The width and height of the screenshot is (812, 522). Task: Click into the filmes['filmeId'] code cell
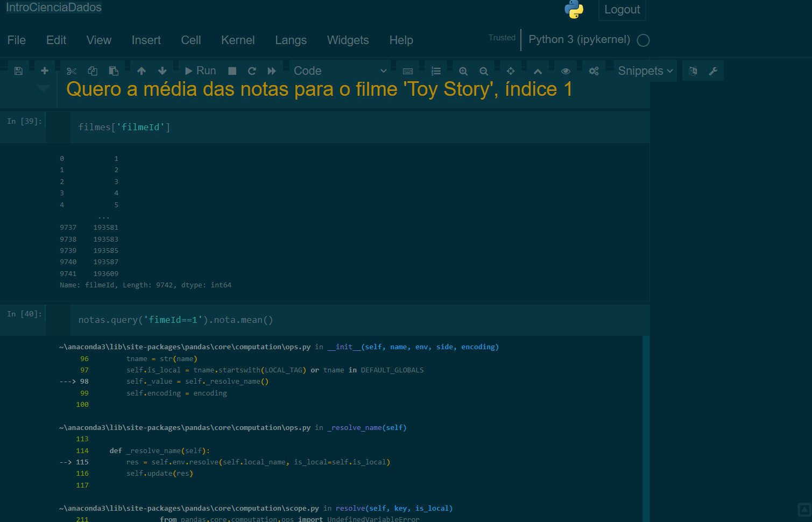coord(359,127)
